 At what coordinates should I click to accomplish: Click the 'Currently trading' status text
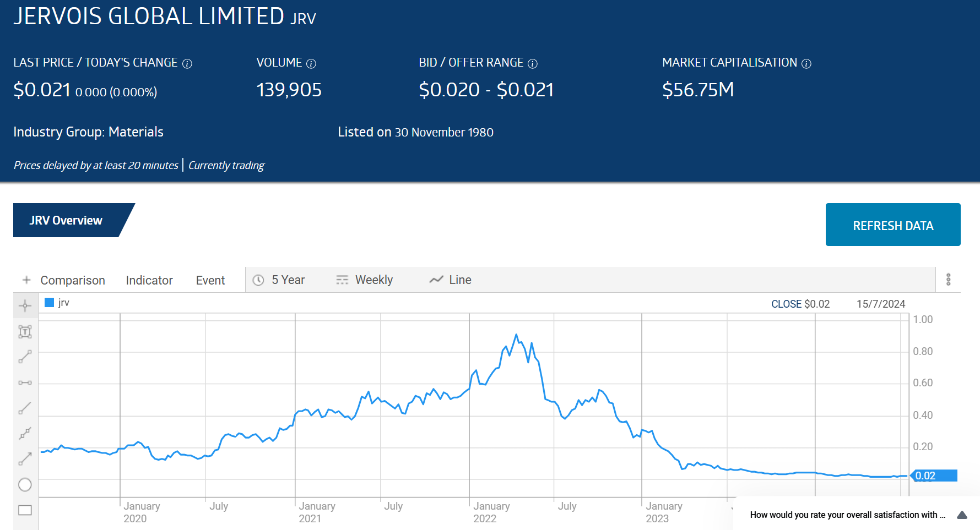tap(226, 165)
